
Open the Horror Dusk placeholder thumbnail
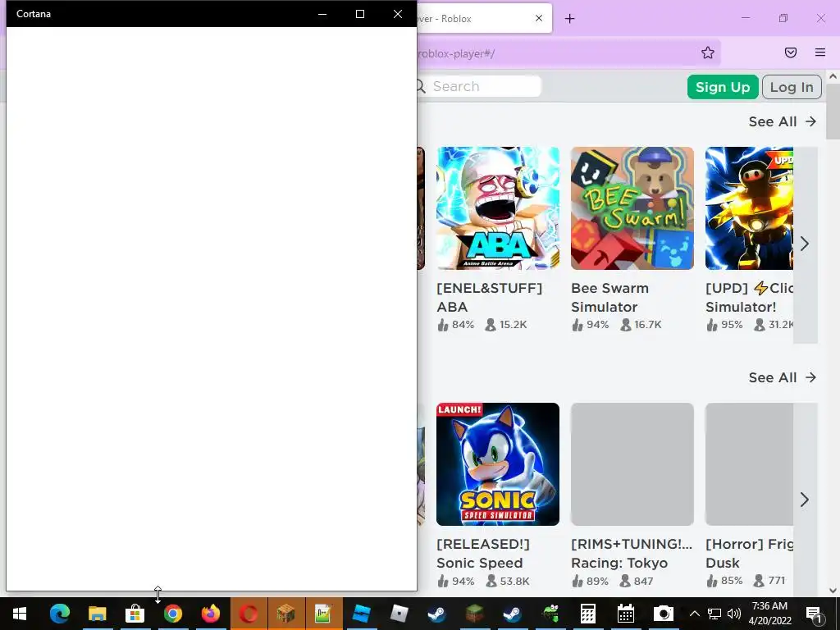tap(749, 464)
